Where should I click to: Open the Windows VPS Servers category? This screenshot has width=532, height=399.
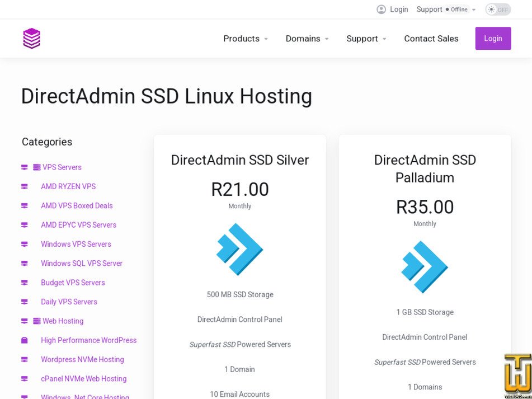(x=76, y=245)
